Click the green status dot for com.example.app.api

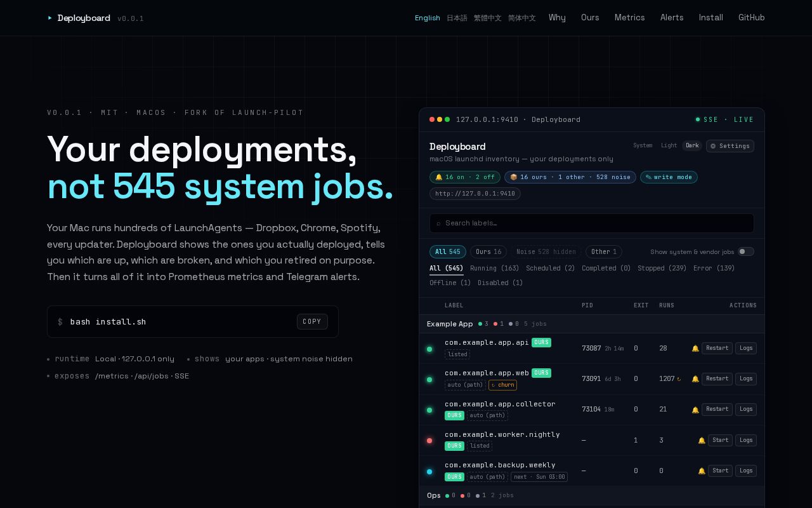429,349
